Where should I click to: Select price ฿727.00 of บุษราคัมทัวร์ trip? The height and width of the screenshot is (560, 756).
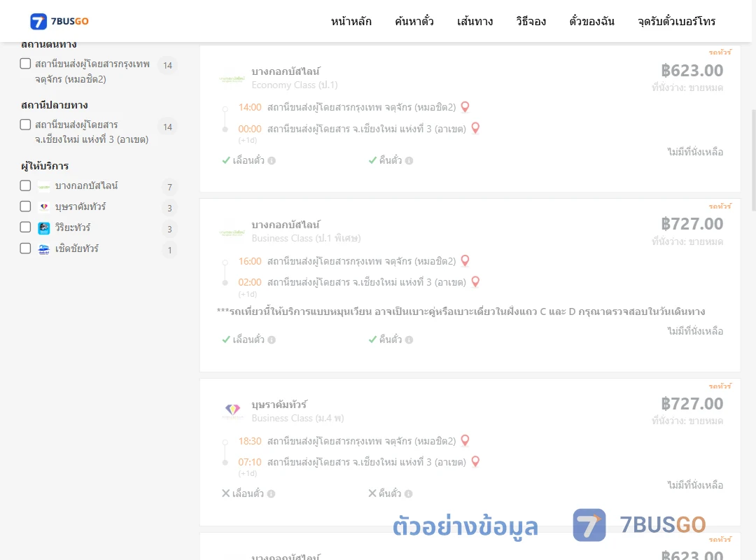pos(692,404)
